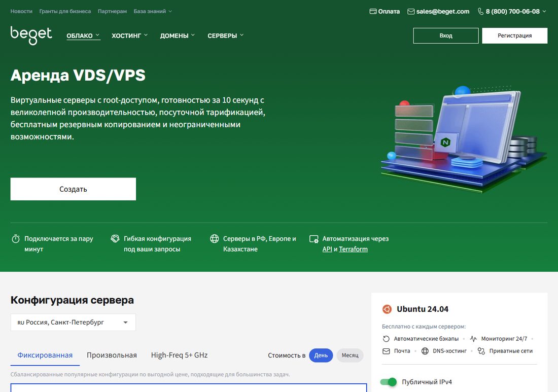Toggle the Публичный IPv4 switch
The height and width of the screenshot is (392, 558).
click(x=388, y=382)
